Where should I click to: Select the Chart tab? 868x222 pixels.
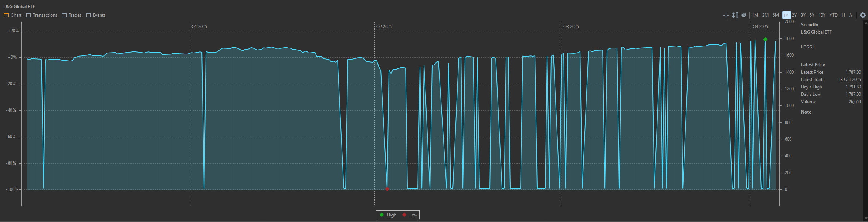point(13,15)
